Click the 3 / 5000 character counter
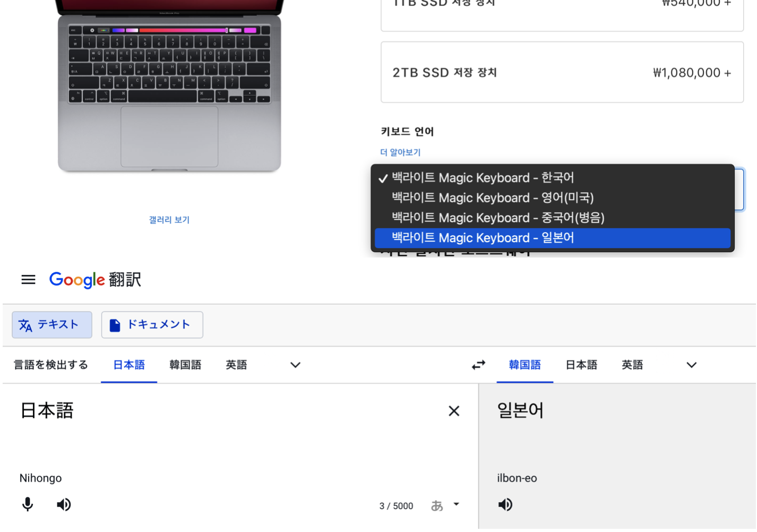 point(396,506)
